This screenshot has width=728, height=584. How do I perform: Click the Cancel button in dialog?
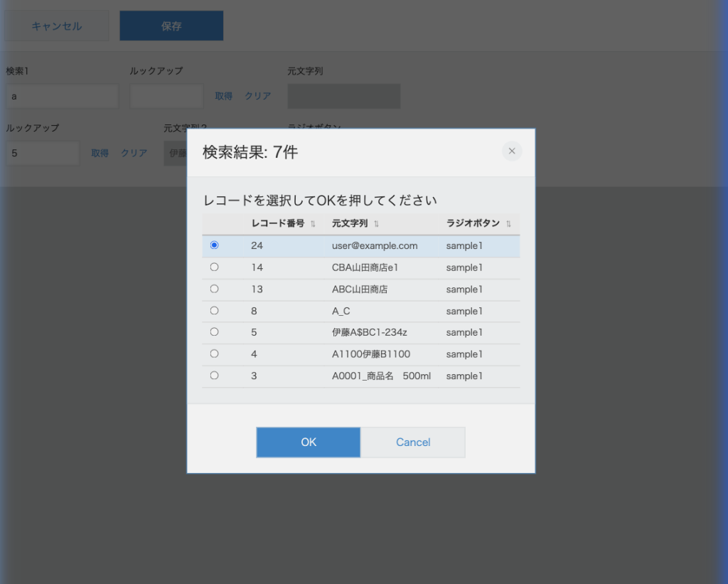[413, 442]
